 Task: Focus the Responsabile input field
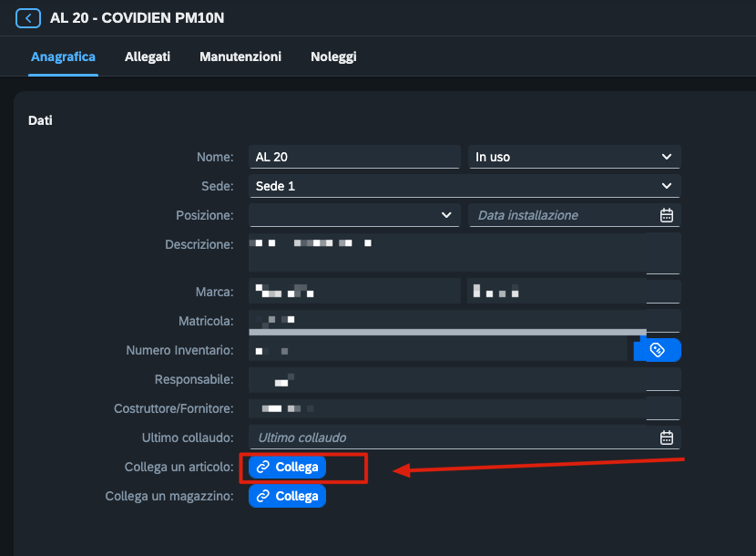click(x=446, y=379)
